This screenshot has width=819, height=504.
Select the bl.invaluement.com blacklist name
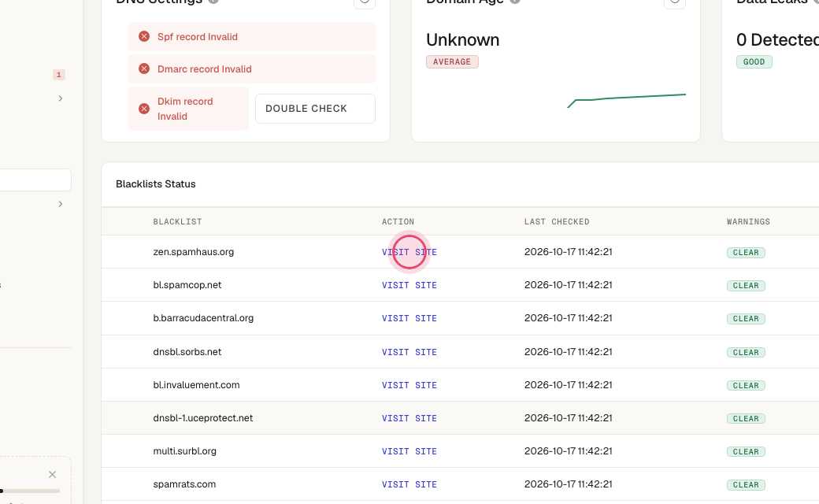196,385
